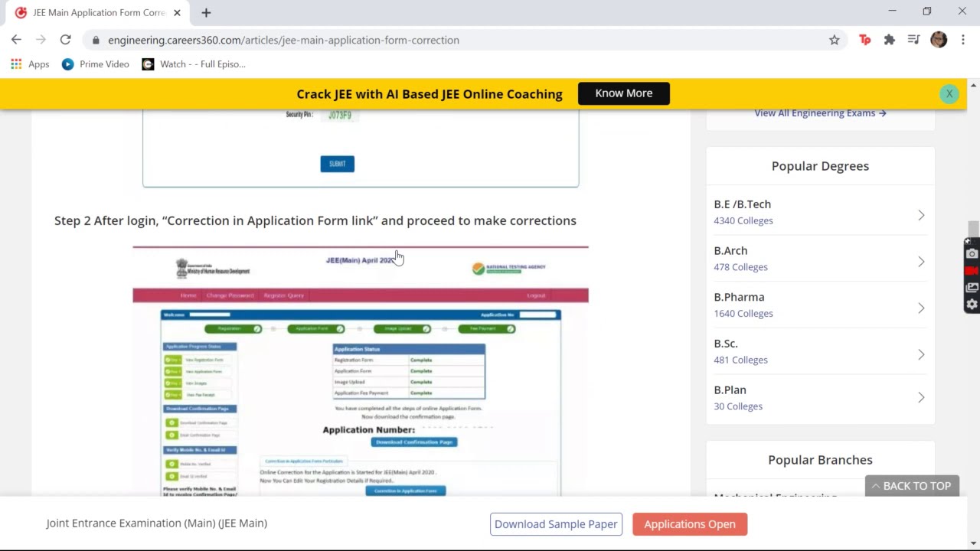The image size is (980, 551).
Task: Open the Extensions puzzle icon
Action: point(889,40)
